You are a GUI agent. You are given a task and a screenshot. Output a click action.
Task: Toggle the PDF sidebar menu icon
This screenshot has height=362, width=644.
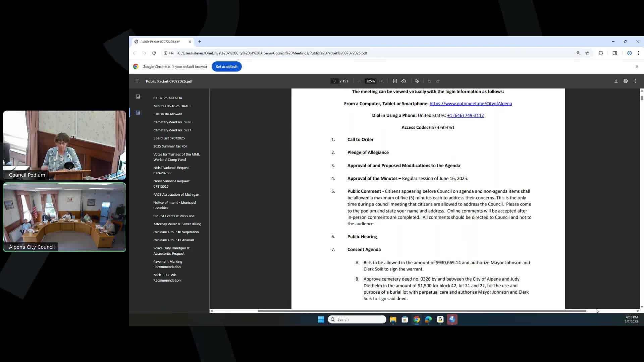[x=137, y=81]
